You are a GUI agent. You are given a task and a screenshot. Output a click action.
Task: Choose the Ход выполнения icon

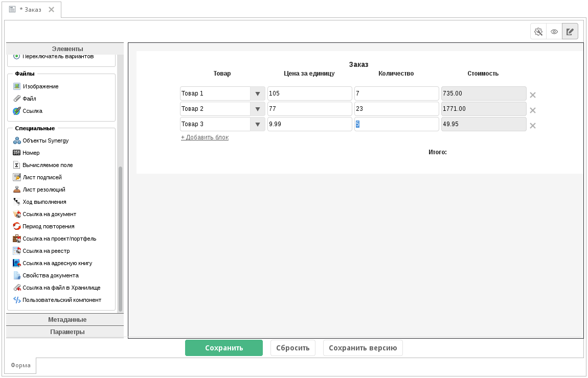tap(17, 202)
